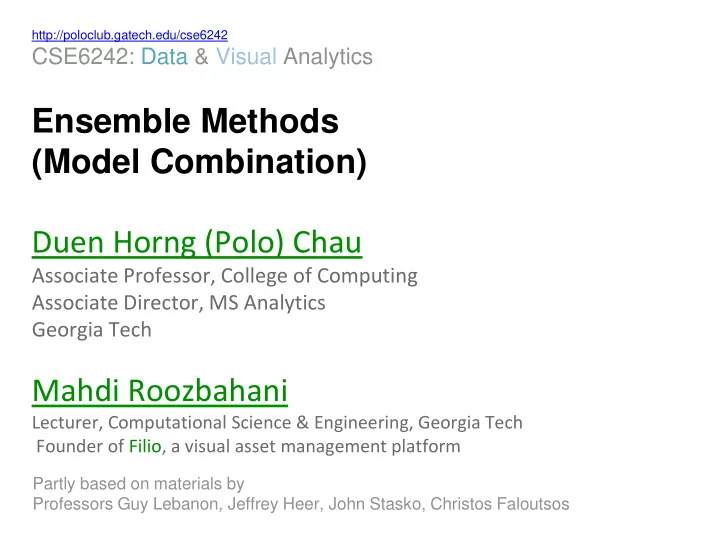720x540 pixels.
Task: Click "Associate Professor, College of Computing" line
Action: tap(225, 276)
